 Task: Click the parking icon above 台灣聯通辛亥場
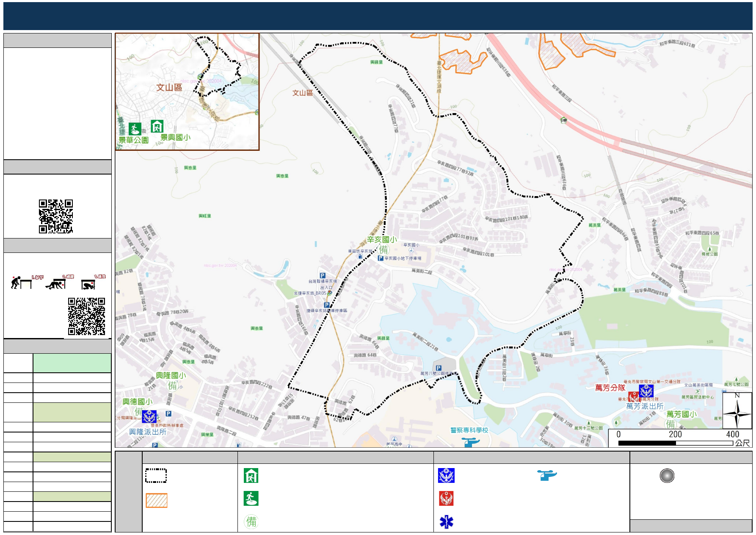322,275
